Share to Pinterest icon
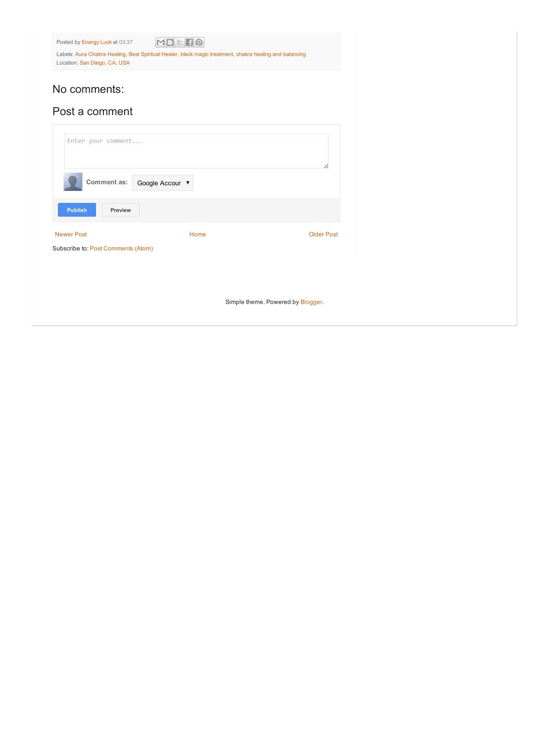This screenshot has width=534, height=756. (199, 42)
